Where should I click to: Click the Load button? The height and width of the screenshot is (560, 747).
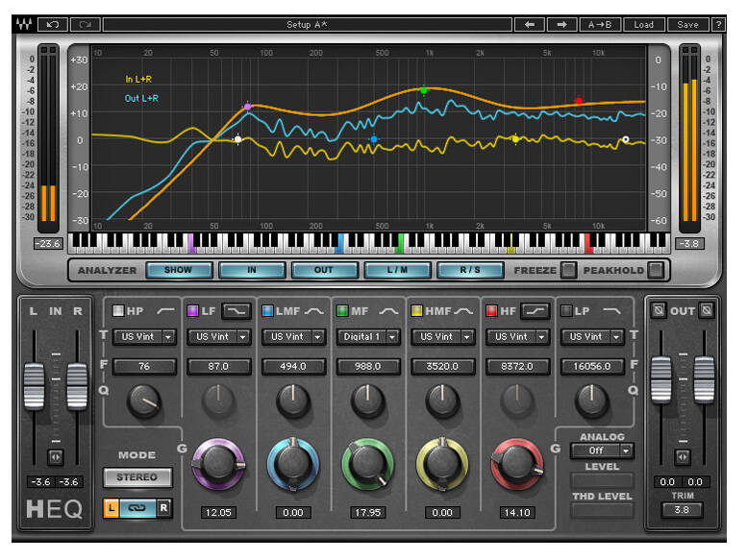[x=643, y=24]
